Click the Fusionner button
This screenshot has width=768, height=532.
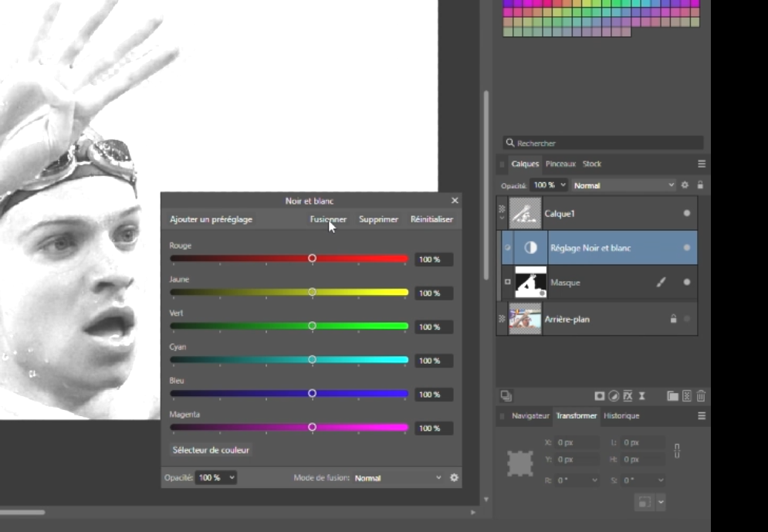pos(328,219)
